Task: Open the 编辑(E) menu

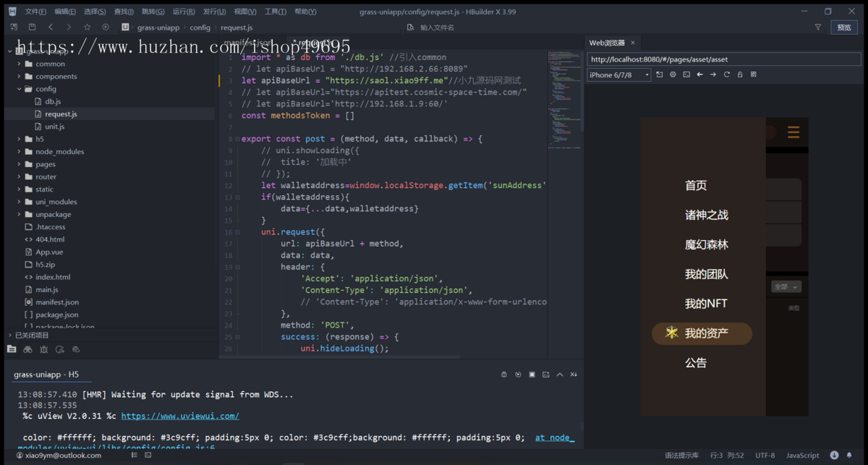Action: [65, 12]
